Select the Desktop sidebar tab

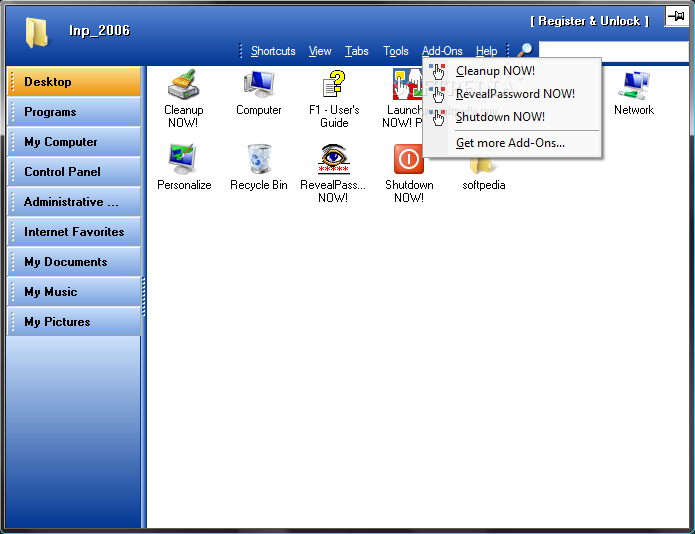74,82
